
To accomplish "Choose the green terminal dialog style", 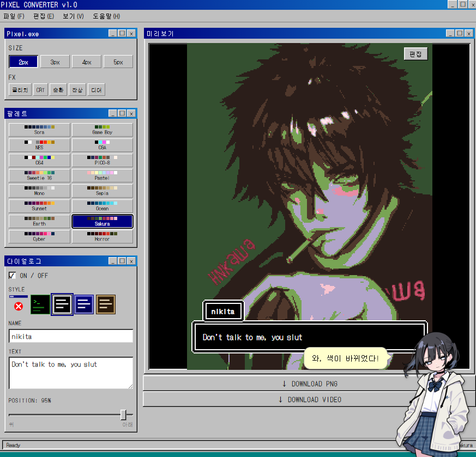I will coord(40,304).
